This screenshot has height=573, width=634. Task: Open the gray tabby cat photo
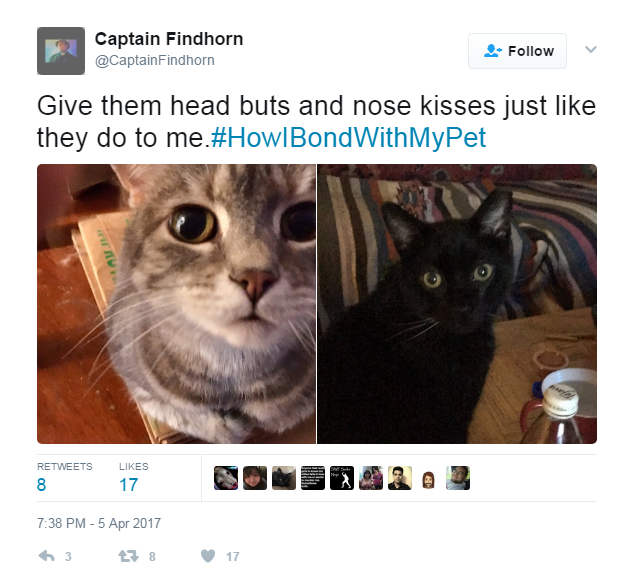click(x=176, y=304)
